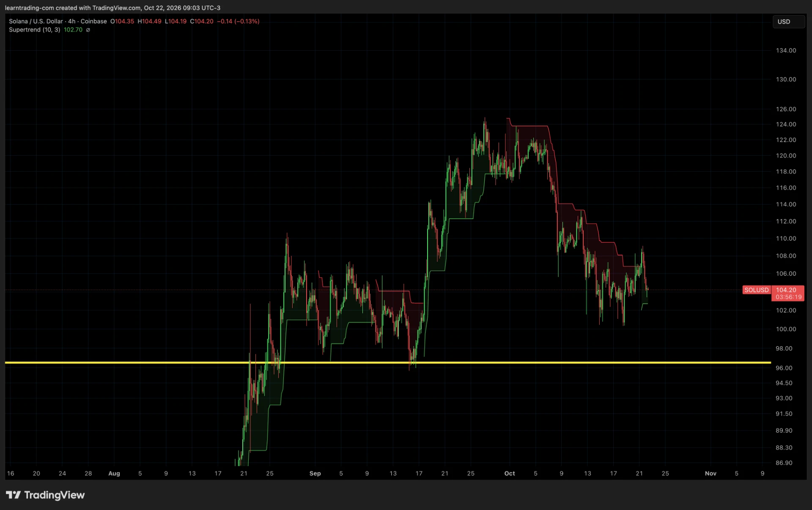Select the yellow horizontal support line
812x510 pixels.
388,362
